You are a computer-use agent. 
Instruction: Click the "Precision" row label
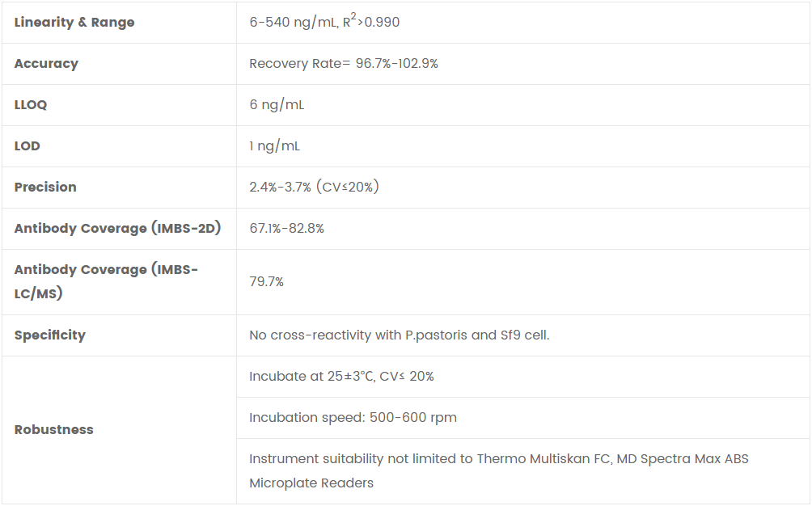[45, 188]
